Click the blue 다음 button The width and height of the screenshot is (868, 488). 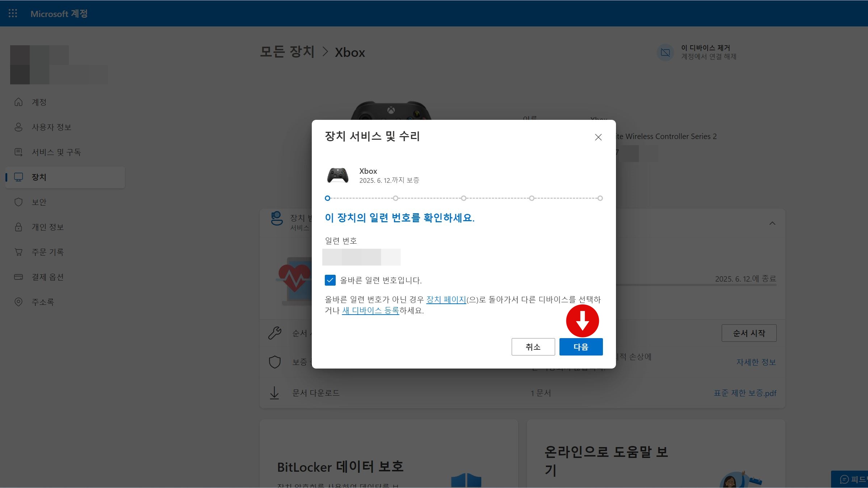581,347
